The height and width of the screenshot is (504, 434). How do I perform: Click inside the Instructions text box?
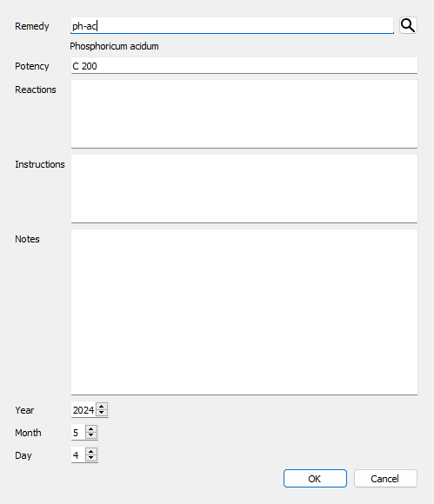coord(244,189)
